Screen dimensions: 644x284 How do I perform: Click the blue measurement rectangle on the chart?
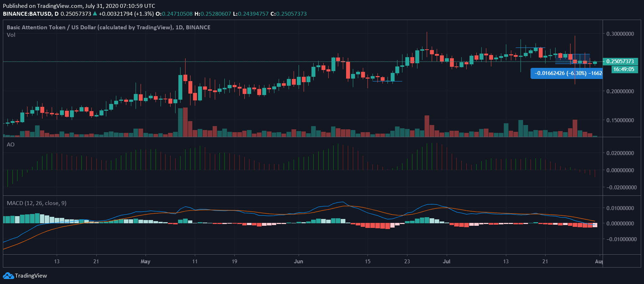573,59
